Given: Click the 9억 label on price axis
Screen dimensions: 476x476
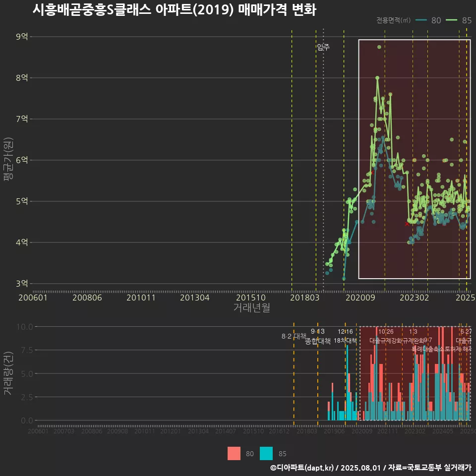Looking at the screenshot, I should (22, 37).
